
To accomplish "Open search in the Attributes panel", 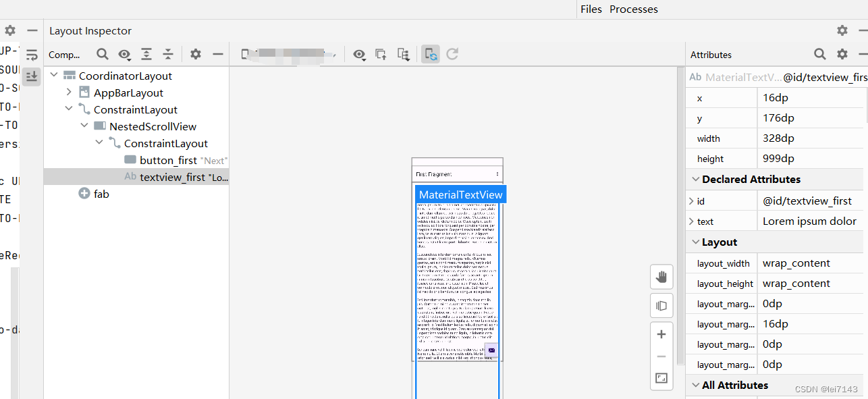I will point(819,54).
